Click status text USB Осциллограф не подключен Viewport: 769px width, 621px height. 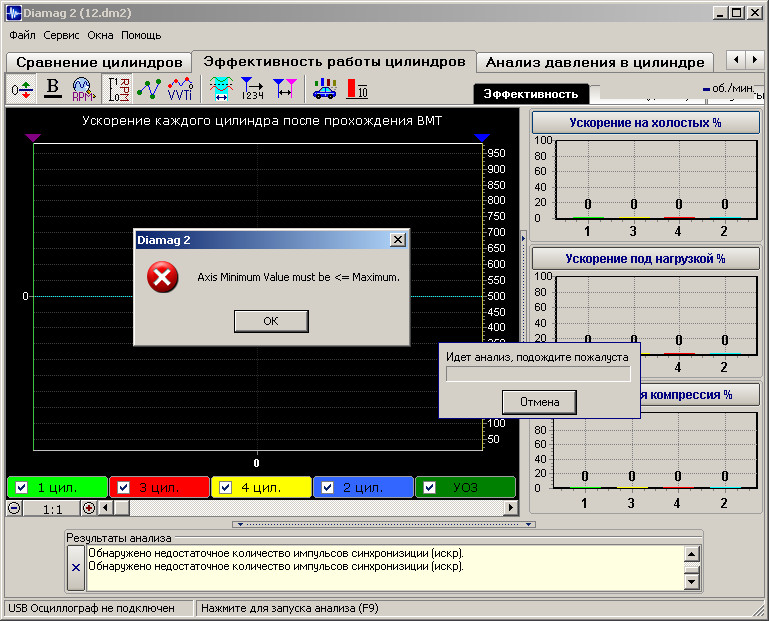pos(91,608)
